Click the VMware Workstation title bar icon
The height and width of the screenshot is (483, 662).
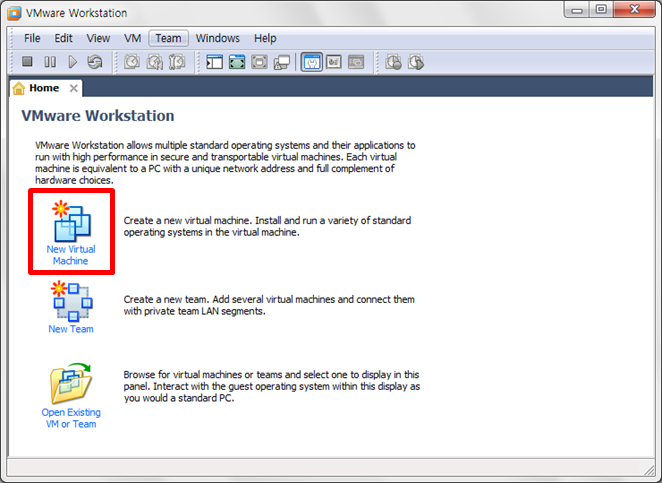(x=14, y=13)
